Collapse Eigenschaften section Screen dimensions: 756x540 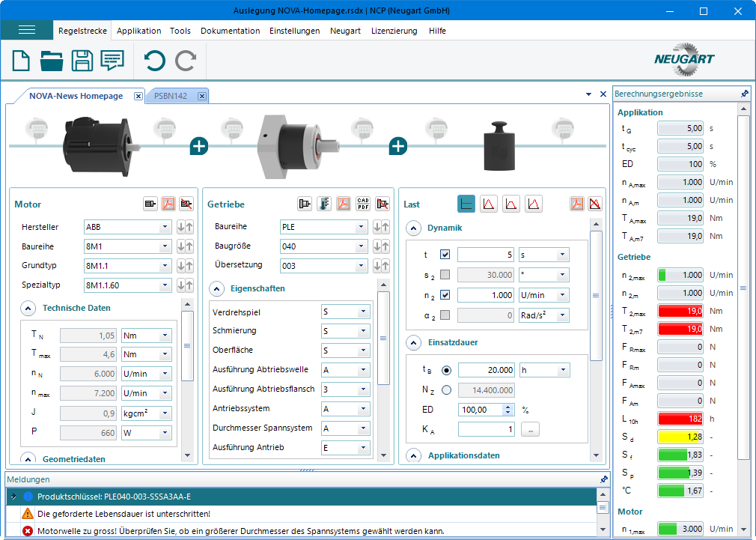click(x=217, y=288)
